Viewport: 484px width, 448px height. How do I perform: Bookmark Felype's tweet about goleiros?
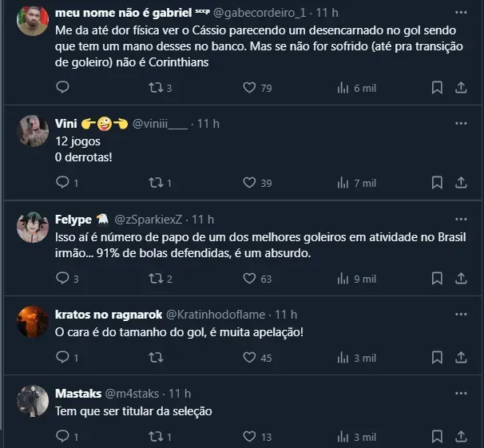(437, 279)
